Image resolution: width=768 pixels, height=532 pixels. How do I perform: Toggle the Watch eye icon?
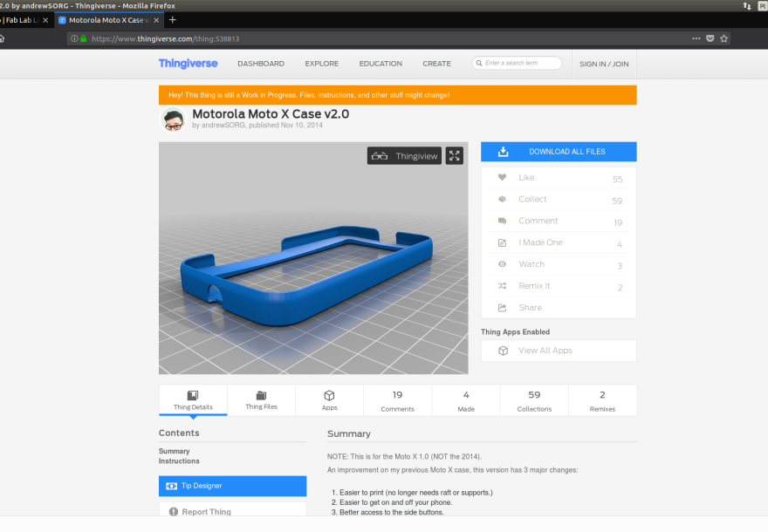(502, 264)
